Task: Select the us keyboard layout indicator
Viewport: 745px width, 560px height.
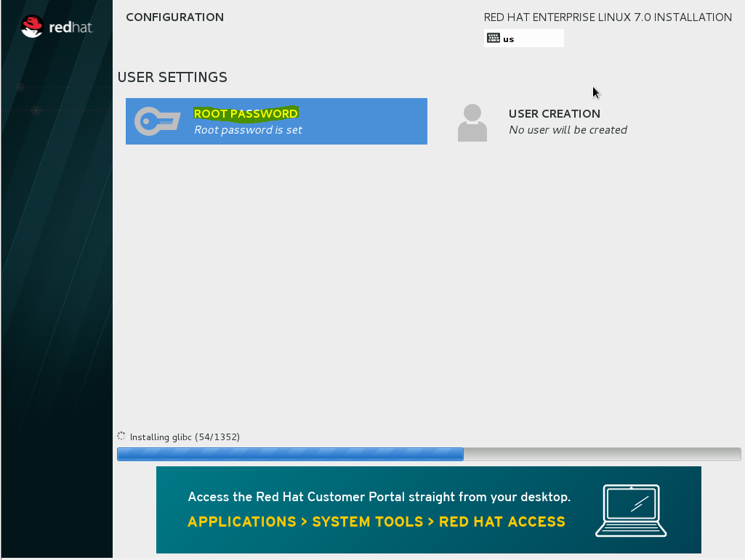Action: coord(523,38)
